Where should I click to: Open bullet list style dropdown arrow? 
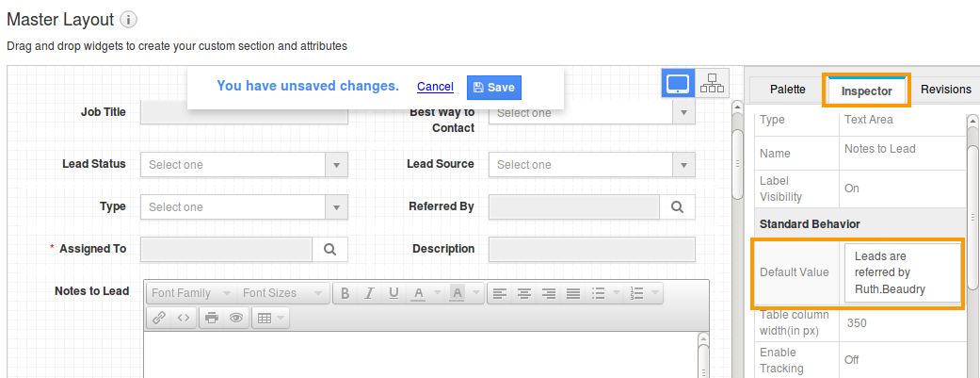pyautogui.click(x=617, y=293)
